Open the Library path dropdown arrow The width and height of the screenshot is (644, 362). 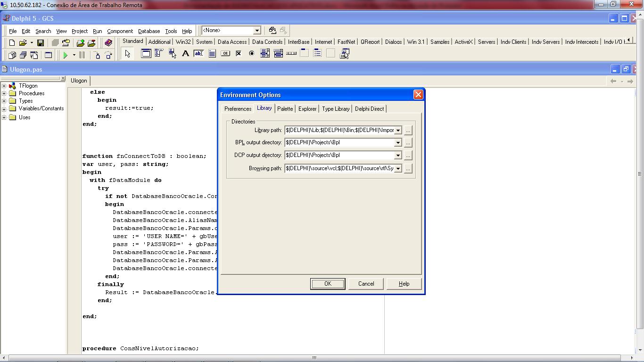tap(398, 131)
